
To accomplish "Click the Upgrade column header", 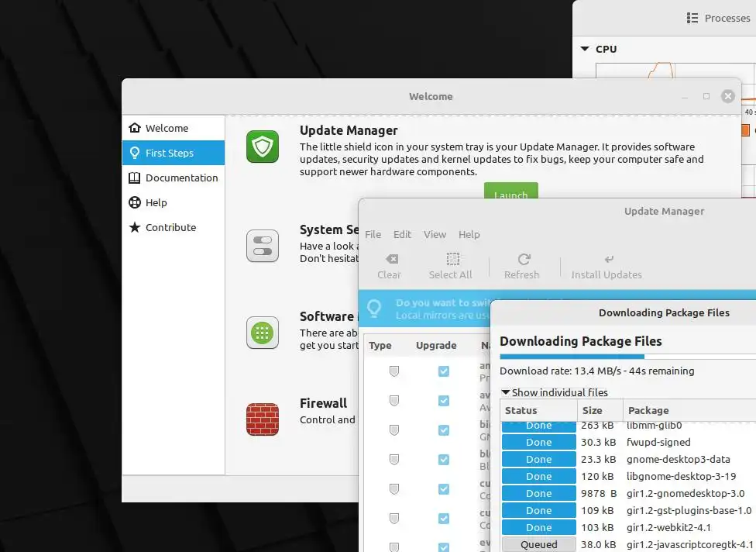I will click(x=436, y=346).
